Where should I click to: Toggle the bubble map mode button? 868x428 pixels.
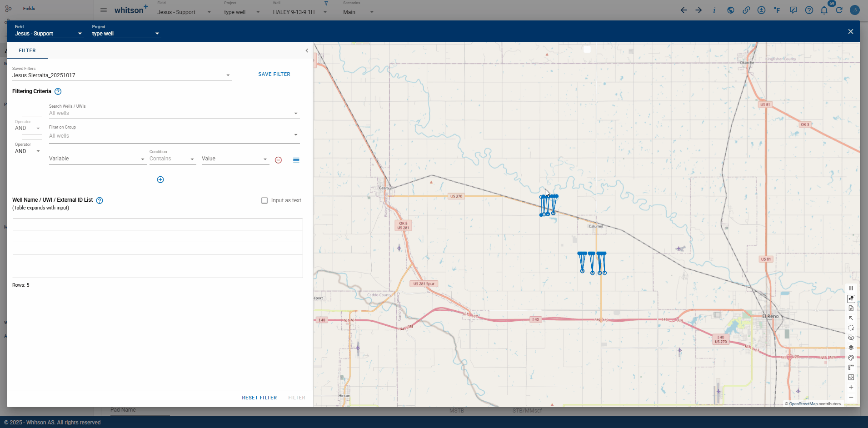pyautogui.click(x=851, y=299)
